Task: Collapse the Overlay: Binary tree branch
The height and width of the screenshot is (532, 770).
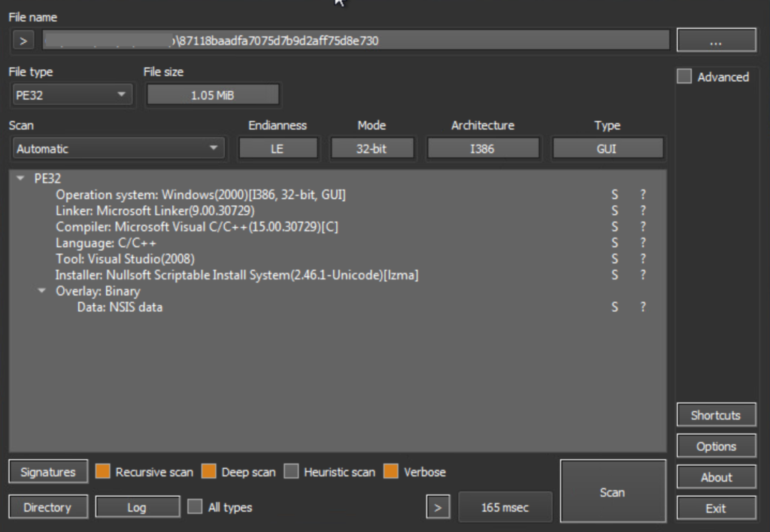Action: pos(42,291)
